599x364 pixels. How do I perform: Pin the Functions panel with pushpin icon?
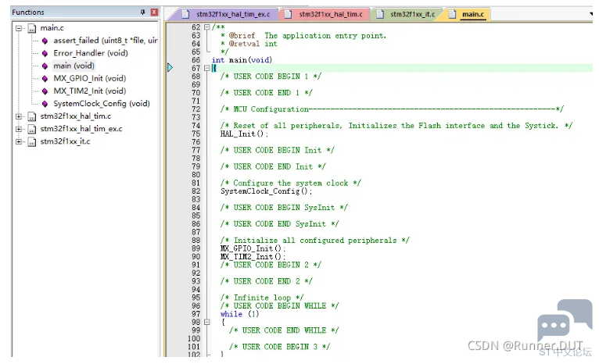coord(143,12)
